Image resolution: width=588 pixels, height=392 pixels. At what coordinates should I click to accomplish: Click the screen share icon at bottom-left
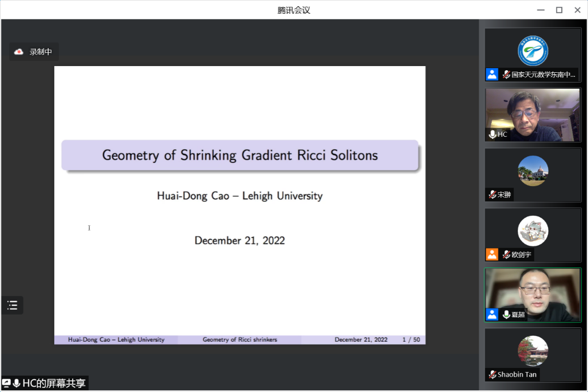(x=7, y=383)
